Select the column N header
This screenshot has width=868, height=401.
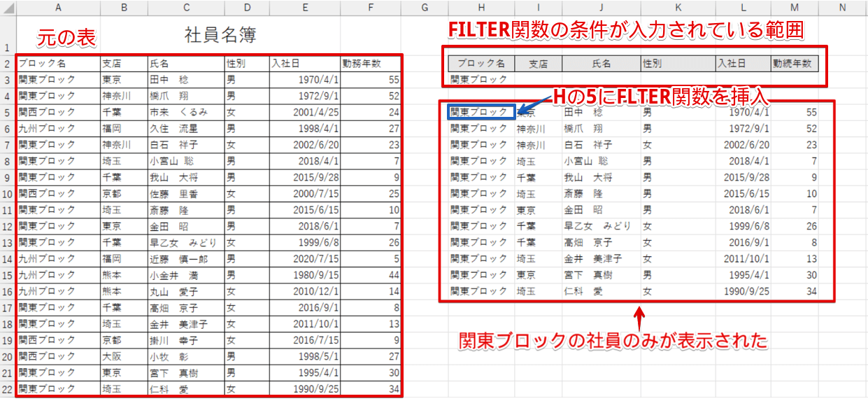point(842,7)
